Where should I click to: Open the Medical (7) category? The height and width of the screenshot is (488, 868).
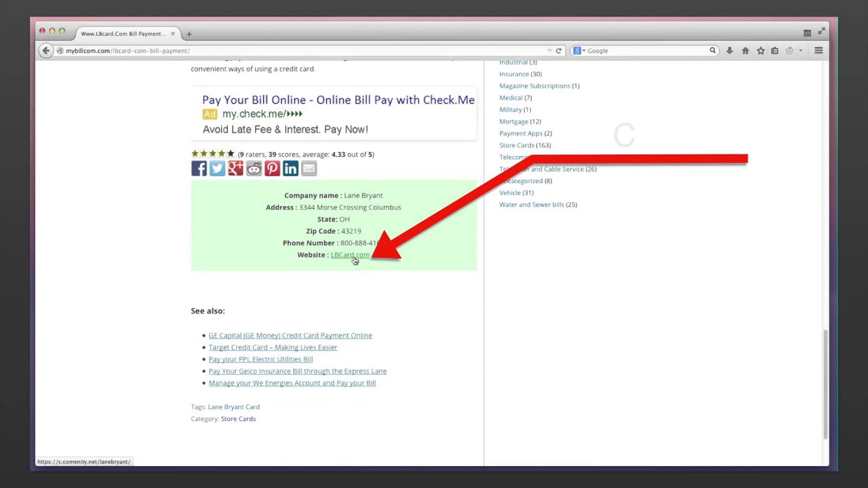[511, 98]
